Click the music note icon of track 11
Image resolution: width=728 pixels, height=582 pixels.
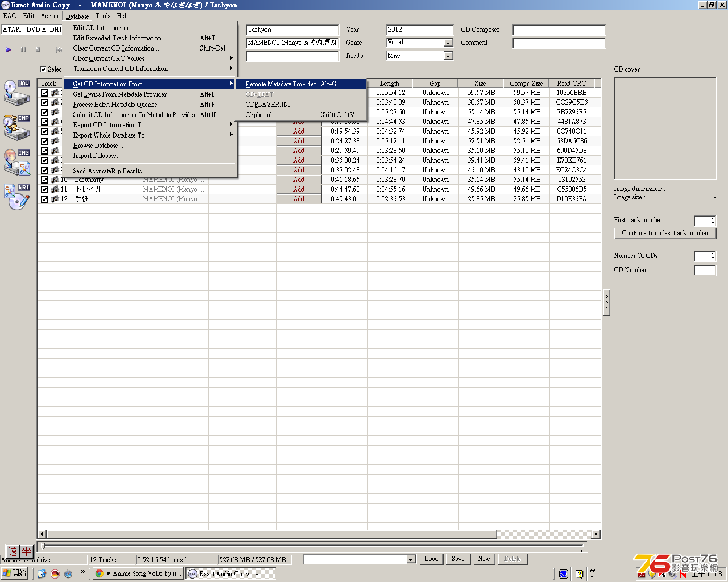click(55, 189)
